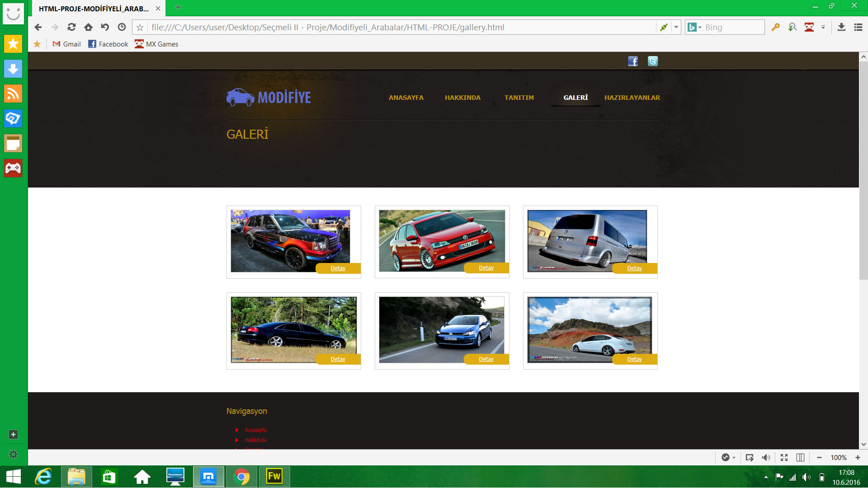Open the HAKKINDA menu item
This screenshot has height=488, width=868.
[462, 98]
